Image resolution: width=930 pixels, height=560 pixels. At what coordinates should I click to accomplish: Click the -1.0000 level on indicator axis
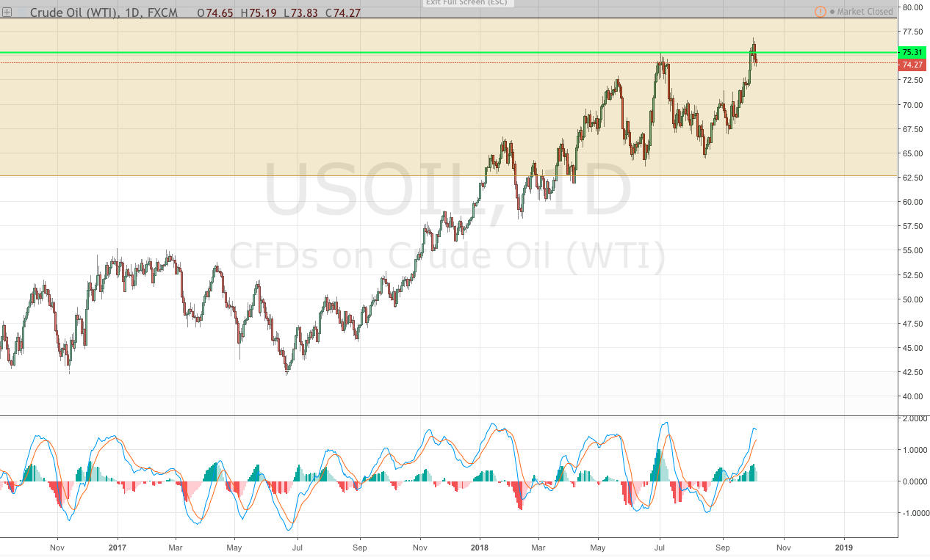coord(912,513)
